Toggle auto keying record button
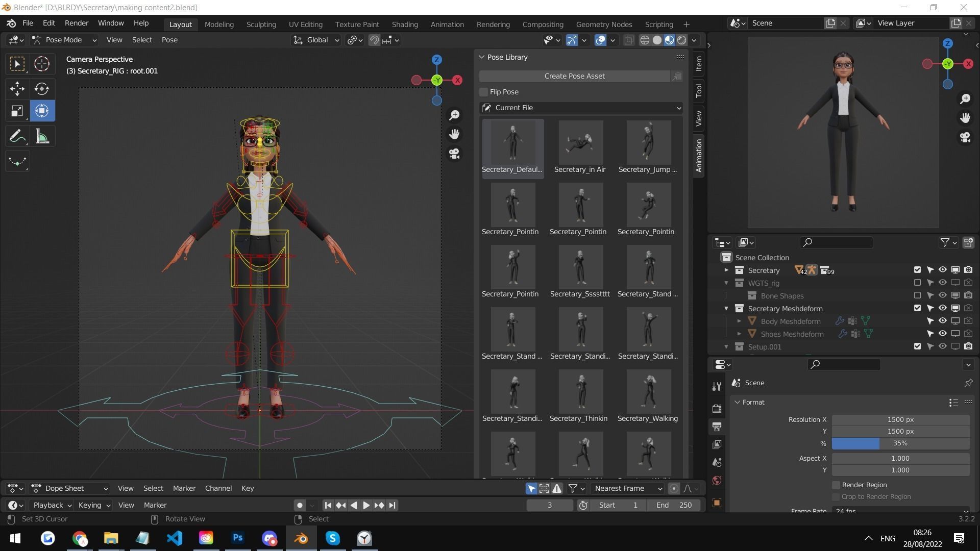This screenshot has height=551, width=980. (300, 505)
